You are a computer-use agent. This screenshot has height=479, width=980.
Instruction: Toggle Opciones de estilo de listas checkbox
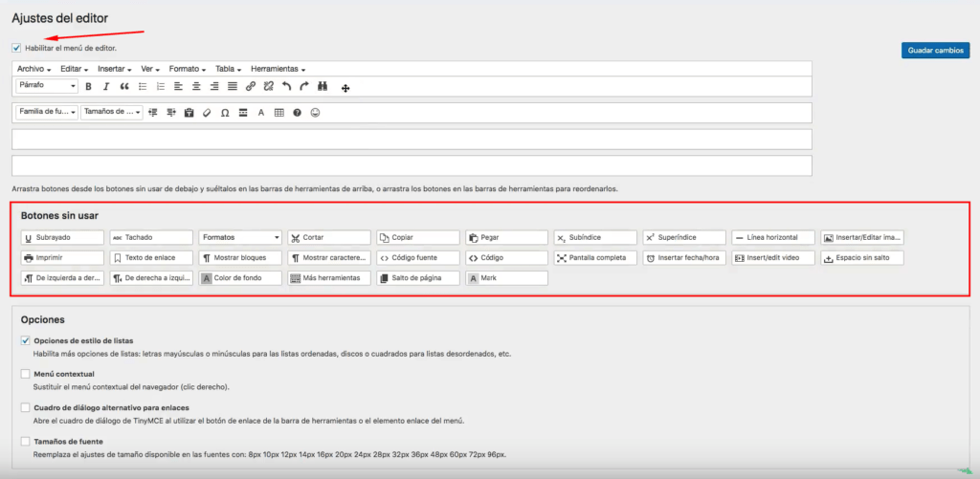pyautogui.click(x=26, y=340)
